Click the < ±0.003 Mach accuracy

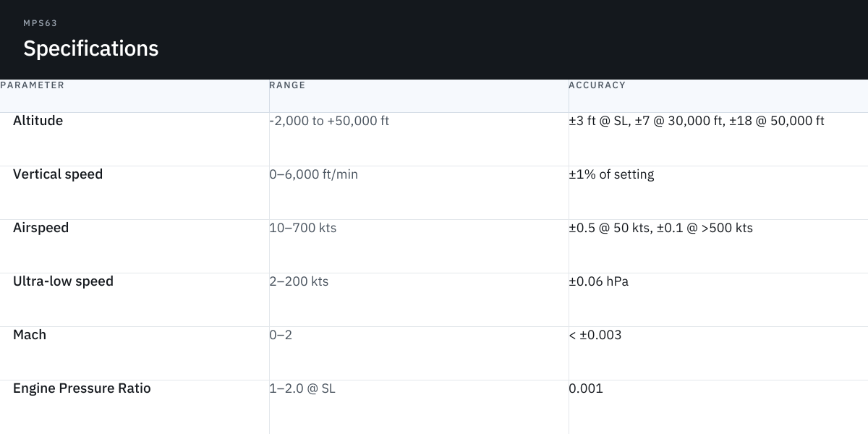pos(595,335)
